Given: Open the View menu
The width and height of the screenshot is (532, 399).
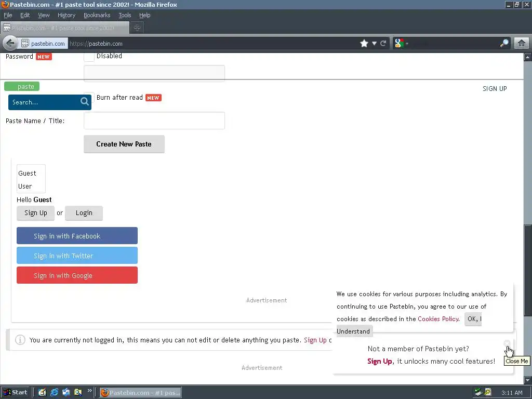Looking at the screenshot, I should click(44, 15).
